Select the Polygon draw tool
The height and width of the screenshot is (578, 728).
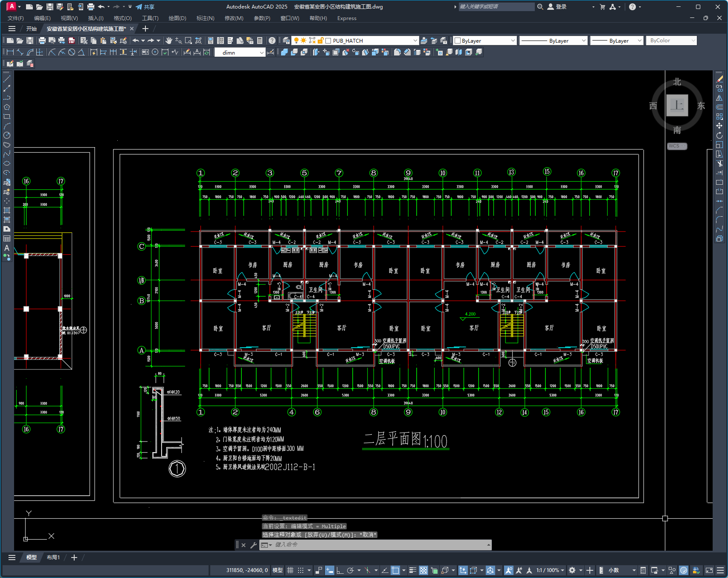tap(7, 107)
